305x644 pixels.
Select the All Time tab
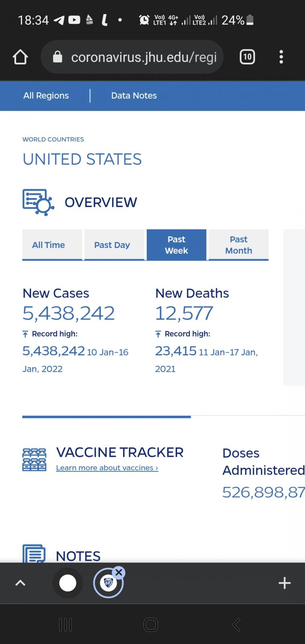[x=48, y=245]
